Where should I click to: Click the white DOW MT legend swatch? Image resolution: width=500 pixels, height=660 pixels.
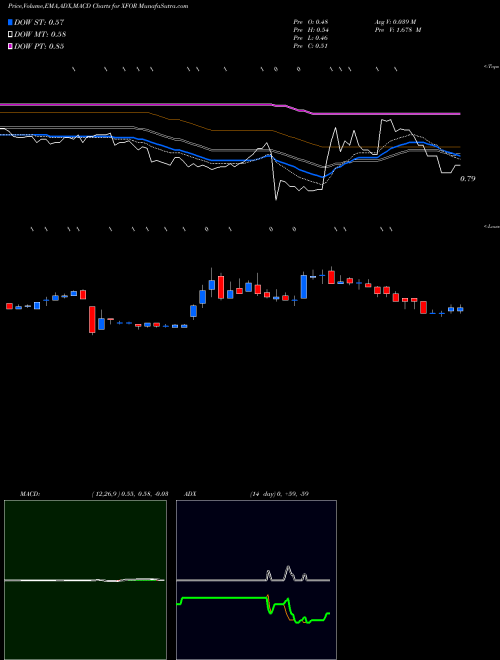click(x=10, y=35)
